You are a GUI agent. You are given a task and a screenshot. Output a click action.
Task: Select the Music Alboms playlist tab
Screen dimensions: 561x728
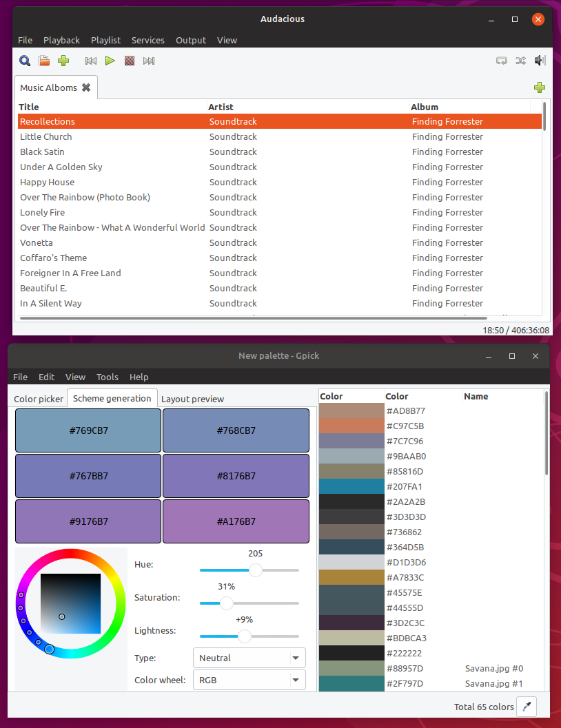point(48,87)
